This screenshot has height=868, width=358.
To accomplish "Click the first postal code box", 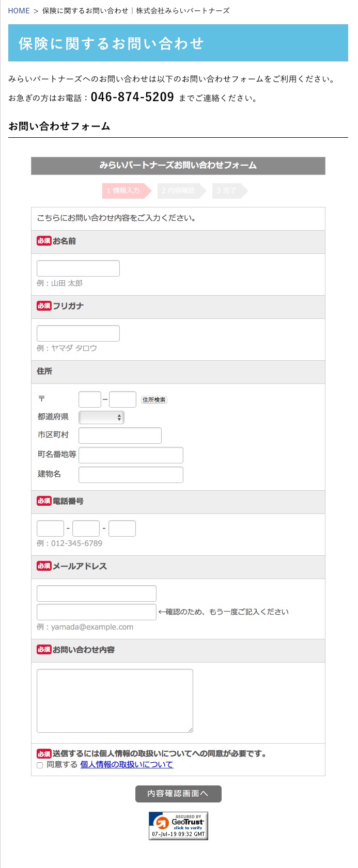I will (x=90, y=399).
